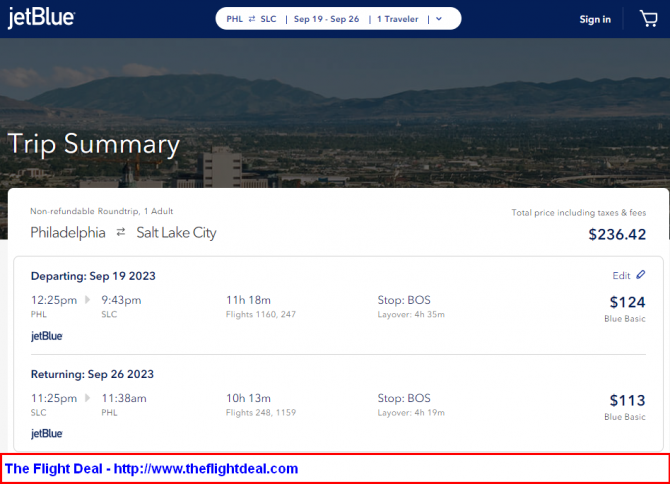Click Layover: 4h 35m text
The height and width of the screenshot is (484, 670).
[x=411, y=314]
